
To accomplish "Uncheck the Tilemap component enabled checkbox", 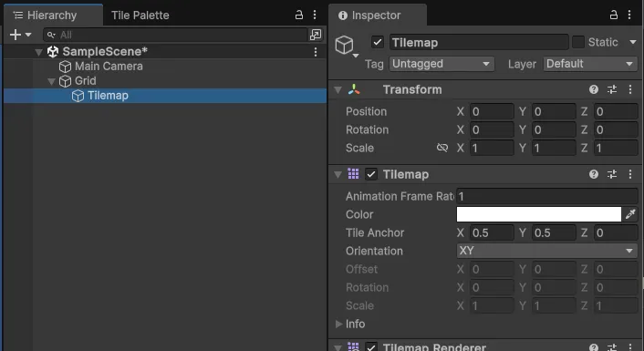I will point(371,174).
